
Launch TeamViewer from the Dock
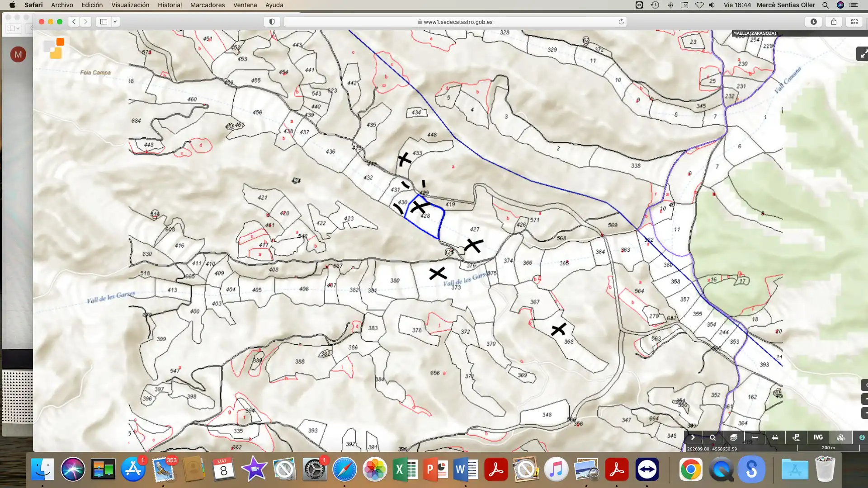(x=647, y=469)
